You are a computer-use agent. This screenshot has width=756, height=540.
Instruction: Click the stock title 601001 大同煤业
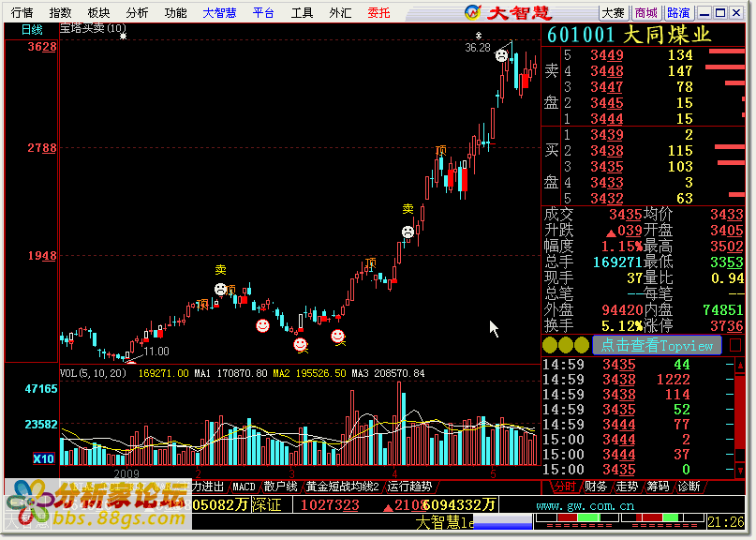[630, 35]
